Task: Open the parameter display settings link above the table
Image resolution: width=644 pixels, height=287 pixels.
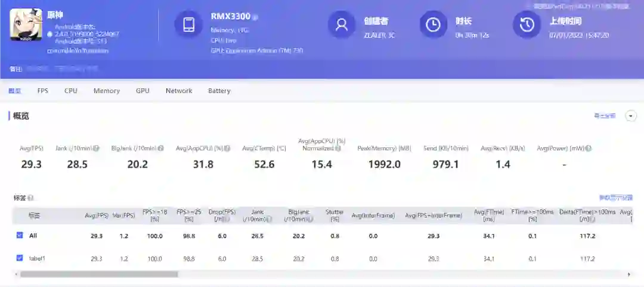Action: [615, 197]
